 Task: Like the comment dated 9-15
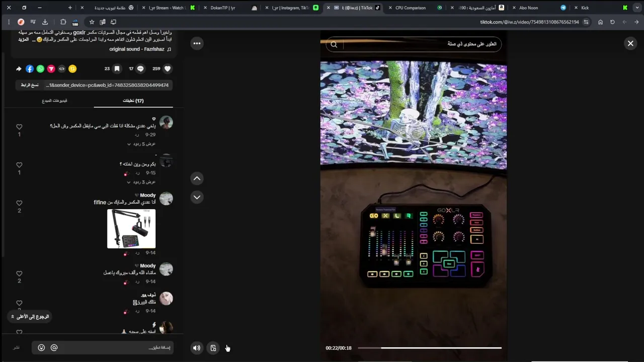19,165
